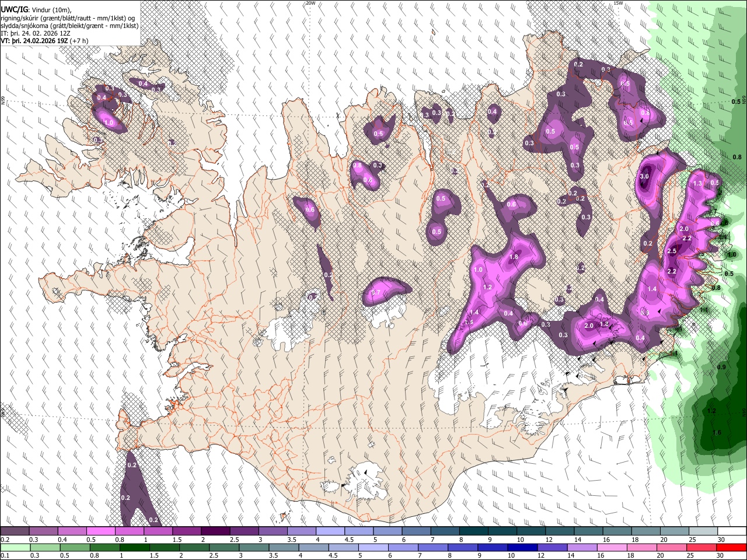Click the '1.3' value near the east coast
The width and height of the screenshot is (747, 560).
pos(698,184)
